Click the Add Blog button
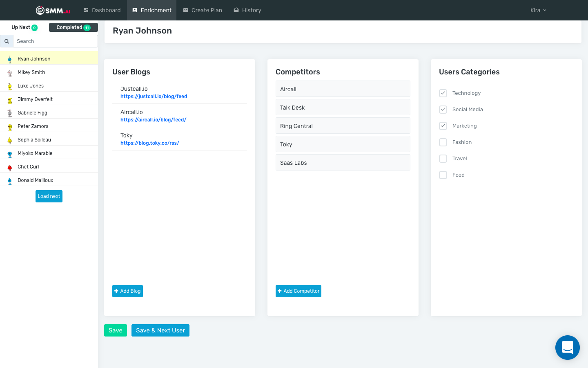Image resolution: width=588 pixels, height=368 pixels. tap(127, 291)
